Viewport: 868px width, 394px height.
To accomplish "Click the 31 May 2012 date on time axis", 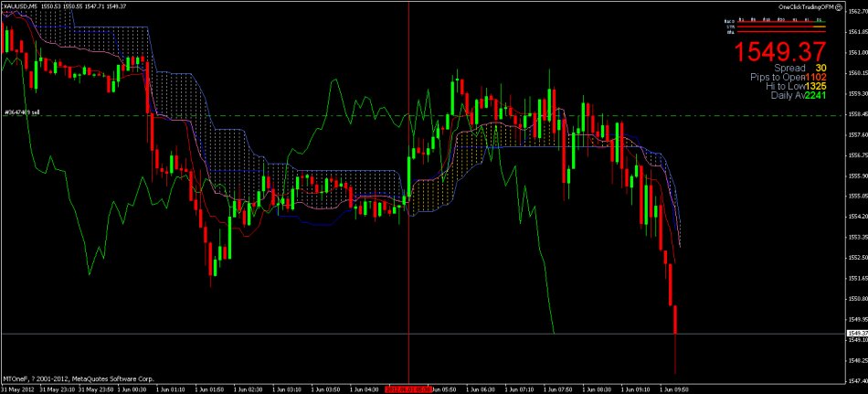I will (16, 387).
